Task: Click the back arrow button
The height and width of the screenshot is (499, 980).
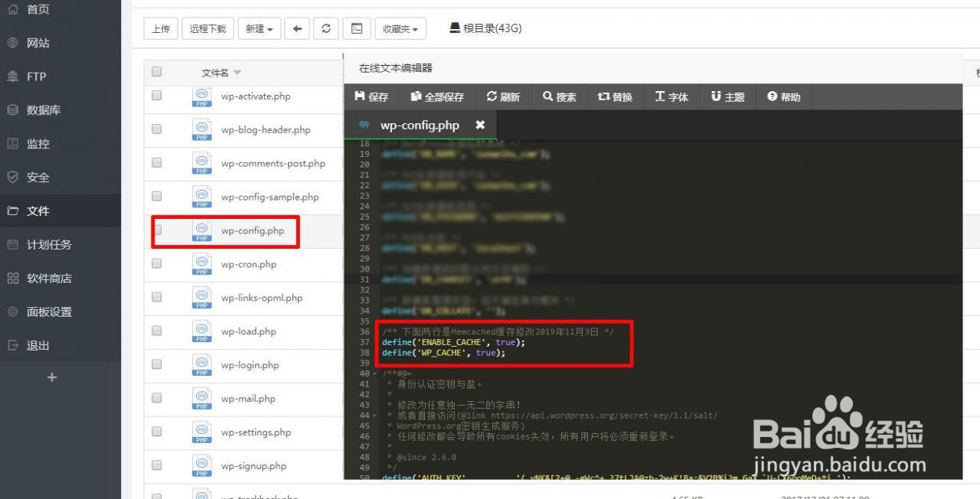Action: coord(297,28)
